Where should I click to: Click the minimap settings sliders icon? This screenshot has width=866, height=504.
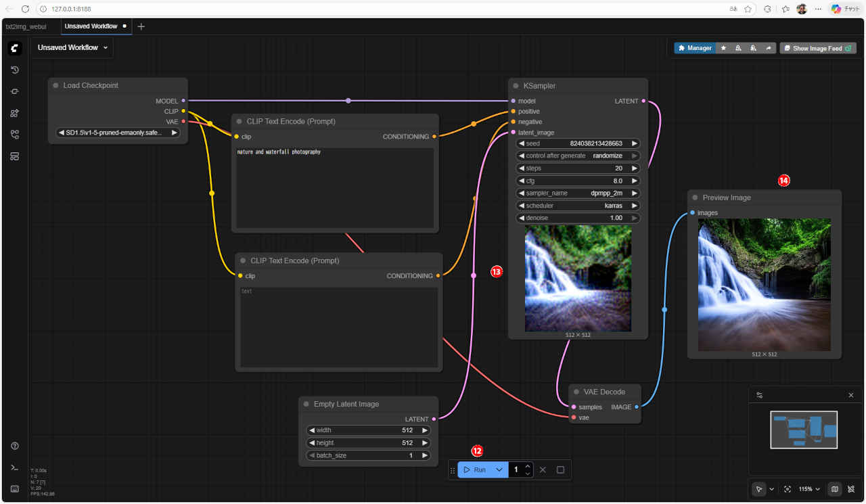pyautogui.click(x=760, y=395)
